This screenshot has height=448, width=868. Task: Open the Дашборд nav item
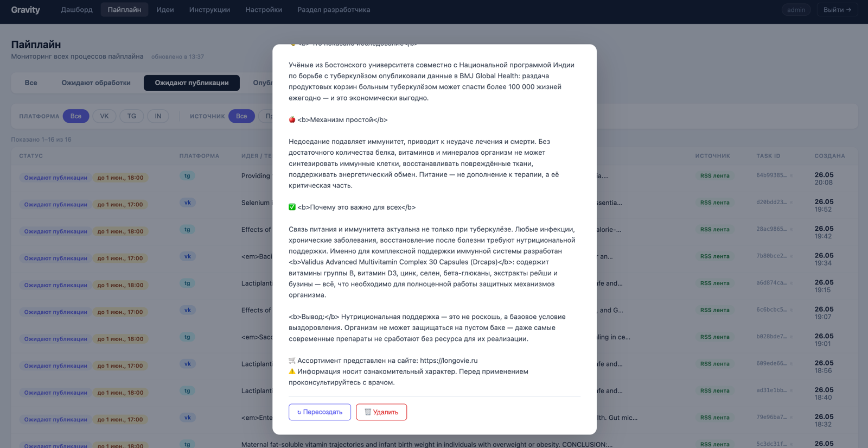click(76, 10)
